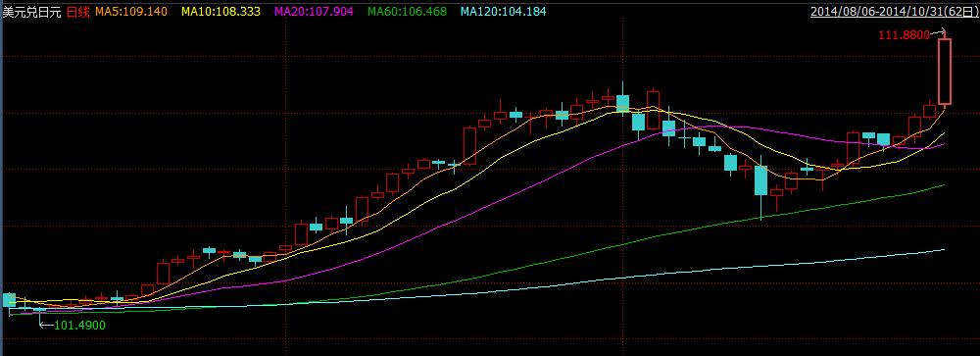Select the MA20:107.904 indicator label
The image size is (980, 356).
[x=314, y=11]
